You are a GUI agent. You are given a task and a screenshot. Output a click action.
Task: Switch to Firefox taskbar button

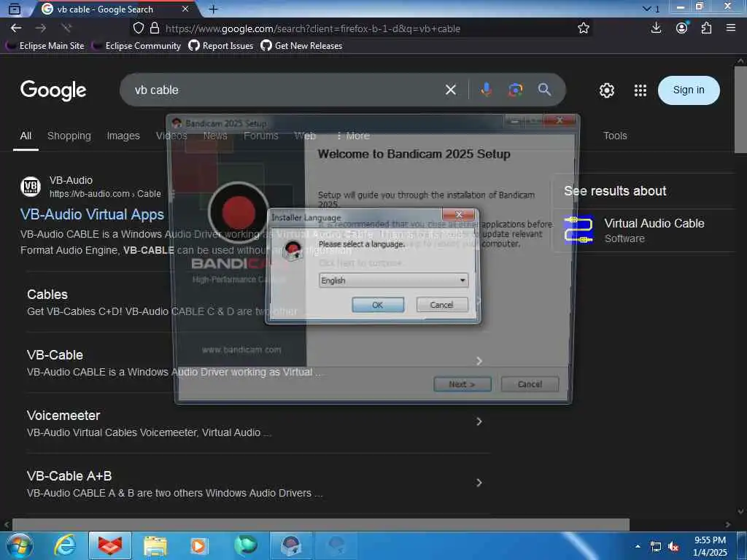pos(110,545)
